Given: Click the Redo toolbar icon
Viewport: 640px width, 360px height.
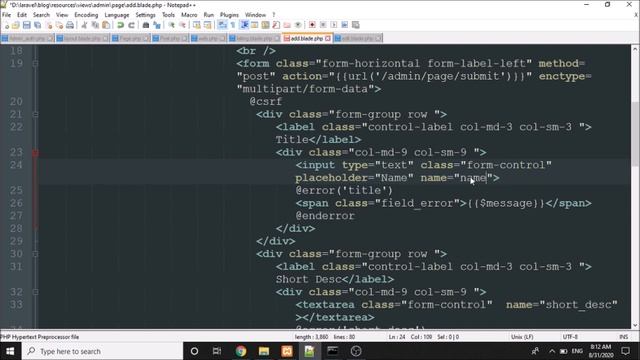Looking at the screenshot, I should click(x=132, y=25).
